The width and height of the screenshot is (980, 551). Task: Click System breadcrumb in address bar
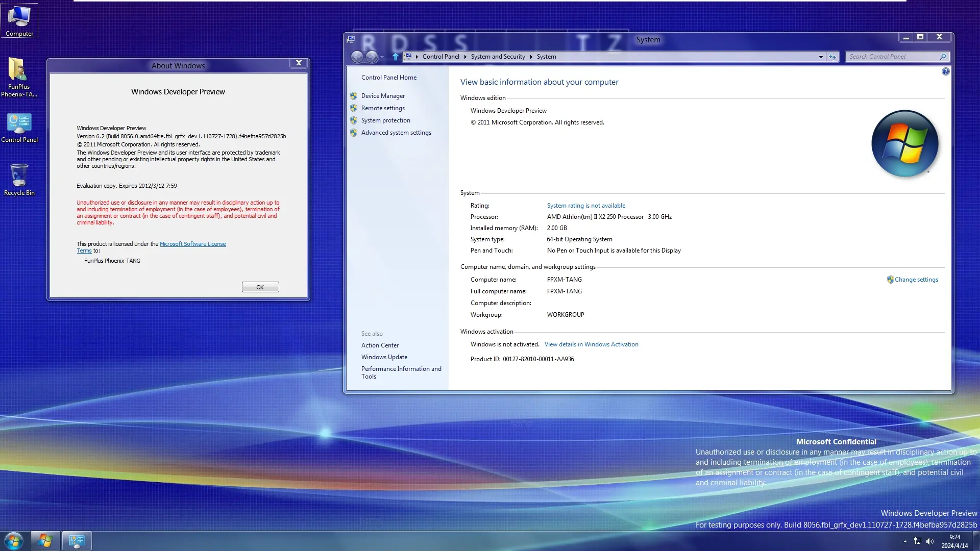tap(546, 57)
